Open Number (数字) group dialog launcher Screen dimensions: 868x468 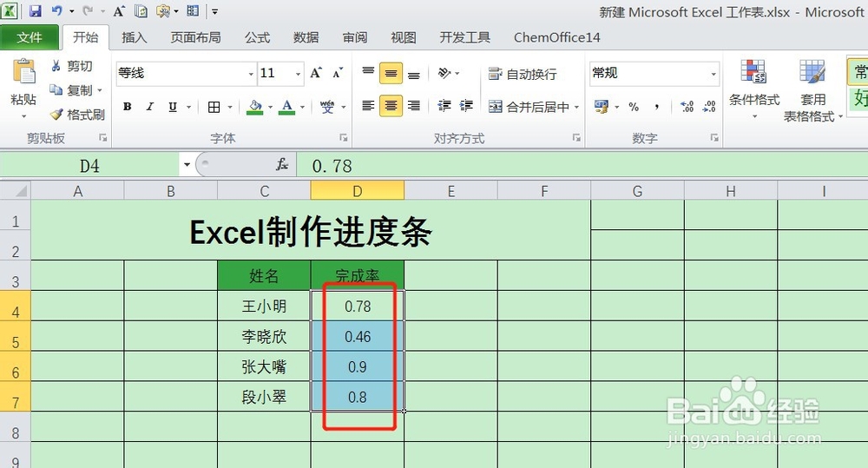click(714, 137)
